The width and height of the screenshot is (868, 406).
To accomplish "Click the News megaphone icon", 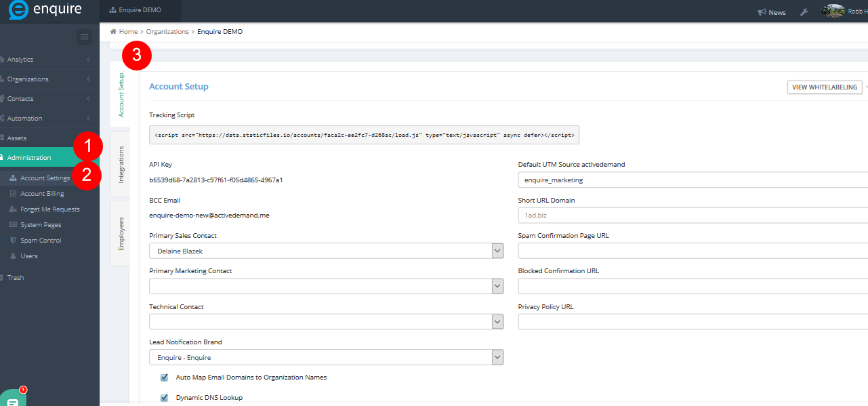I will [762, 12].
